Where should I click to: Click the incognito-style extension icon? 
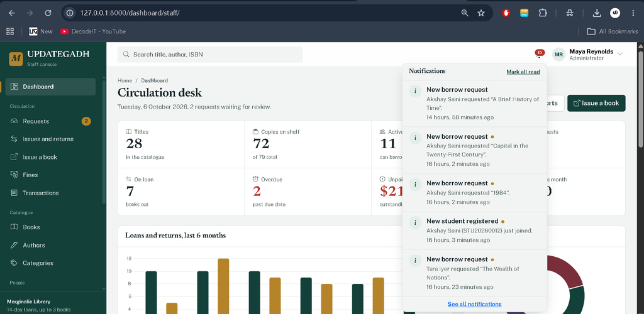pos(569,13)
